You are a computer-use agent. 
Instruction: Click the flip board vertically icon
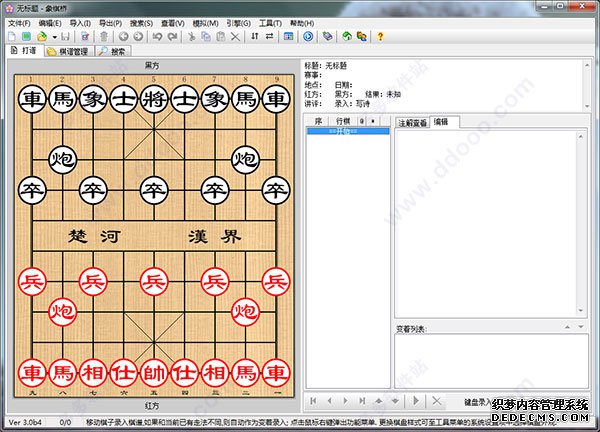coord(255,36)
